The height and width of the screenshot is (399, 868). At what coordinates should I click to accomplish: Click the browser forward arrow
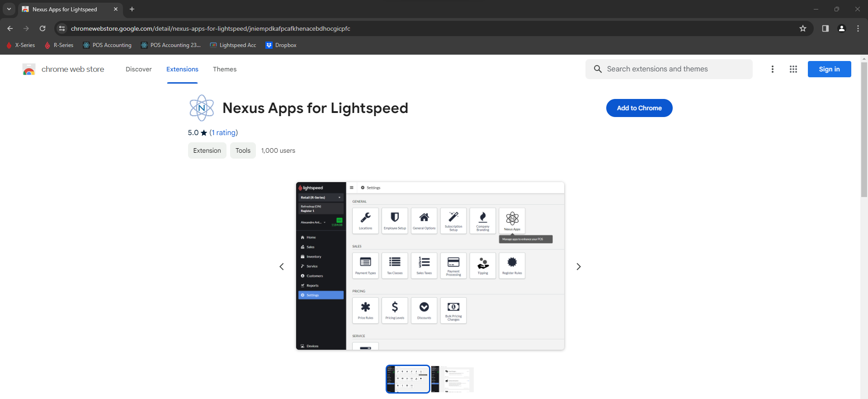26,28
